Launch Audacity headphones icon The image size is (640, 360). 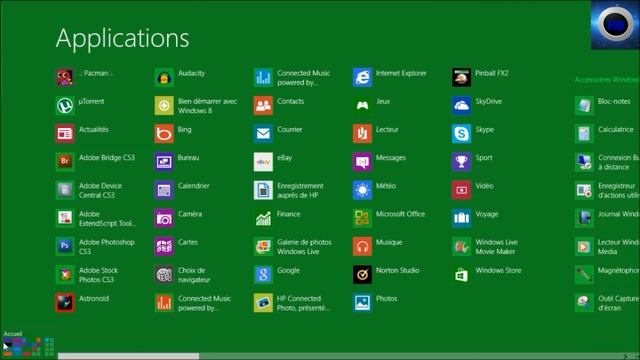click(164, 77)
